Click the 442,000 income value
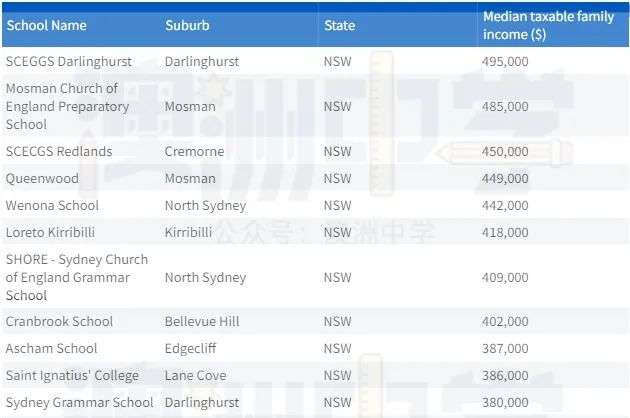The height and width of the screenshot is (418, 630). 505,205
